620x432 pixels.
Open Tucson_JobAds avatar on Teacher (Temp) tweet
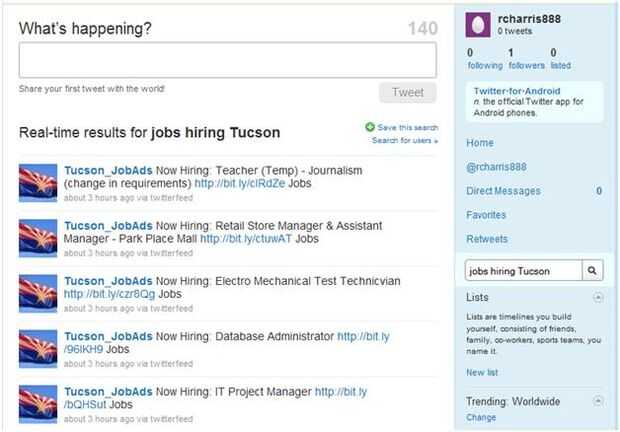[x=38, y=183]
